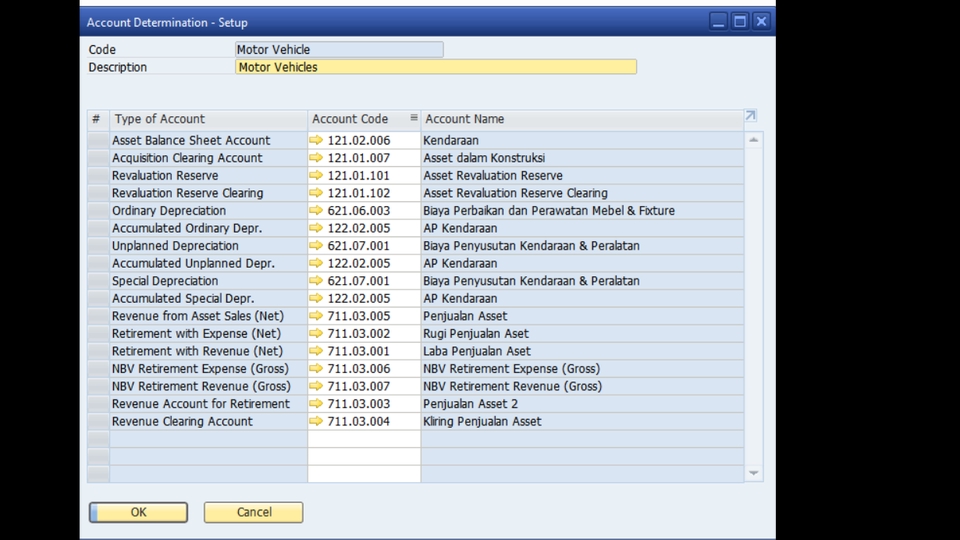
Task: Select 'Revaluation Reserve Clearing' type cell
Action: click(x=208, y=193)
